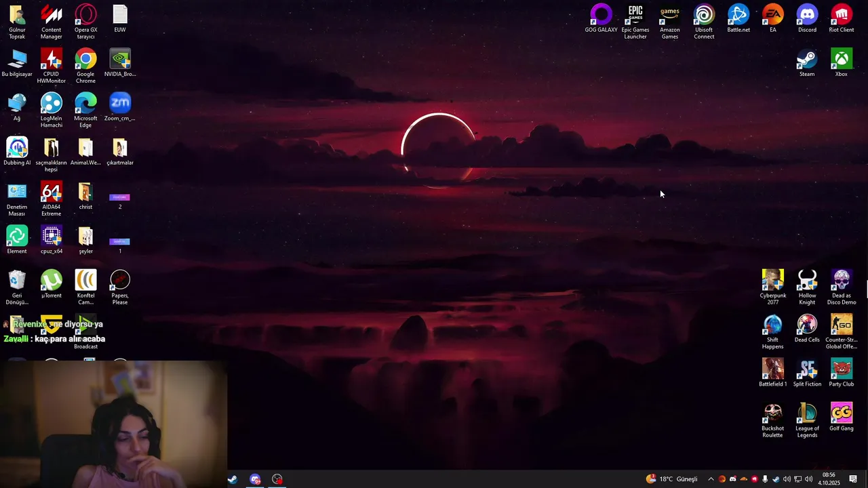Expand hidden system tray icons chevron
This screenshot has width=868, height=488.
[711, 479]
